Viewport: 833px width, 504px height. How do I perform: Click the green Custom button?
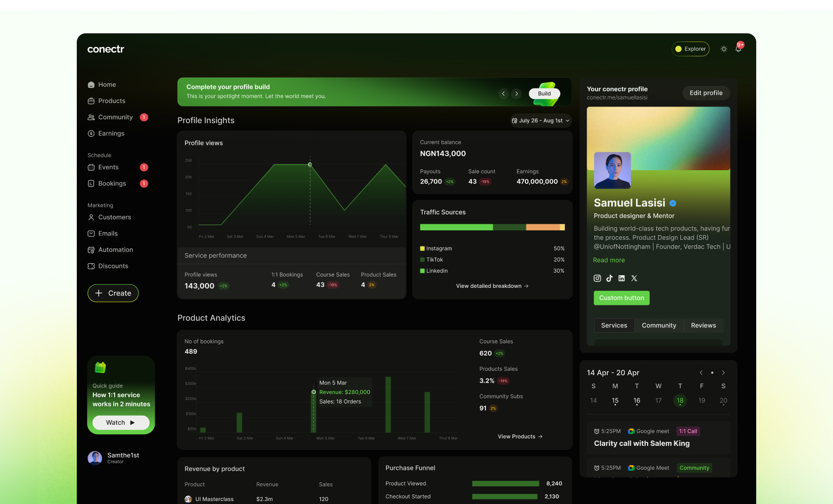(x=621, y=298)
